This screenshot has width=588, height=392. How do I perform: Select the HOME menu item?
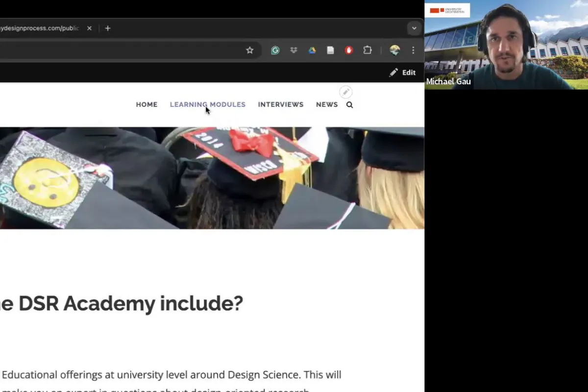[x=147, y=104]
